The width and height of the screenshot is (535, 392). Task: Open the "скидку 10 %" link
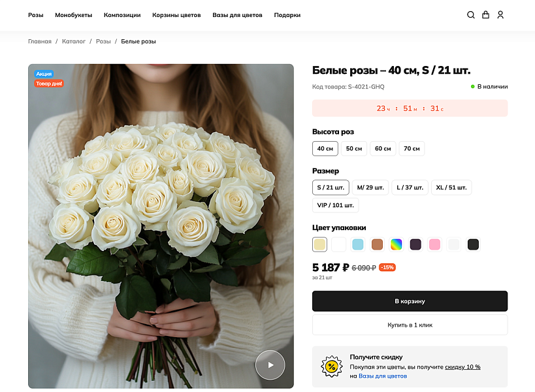(x=463, y=367)
